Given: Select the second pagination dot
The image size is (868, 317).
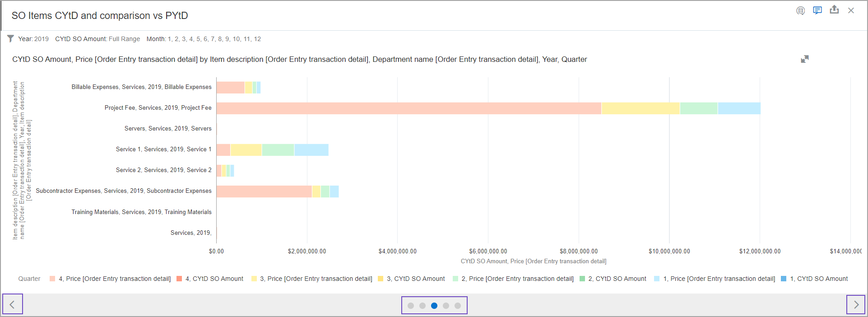Looking at the screenshot, I should tap(422, 306).
